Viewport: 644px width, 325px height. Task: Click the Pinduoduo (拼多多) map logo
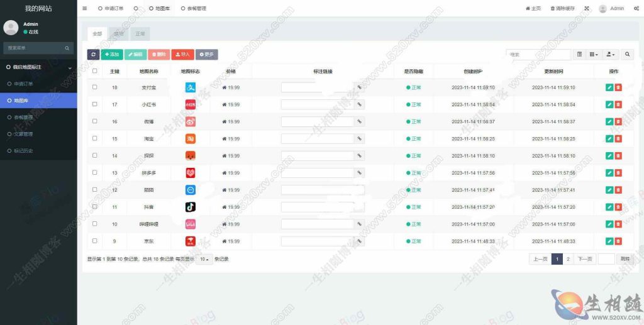(x=190, y=173)
